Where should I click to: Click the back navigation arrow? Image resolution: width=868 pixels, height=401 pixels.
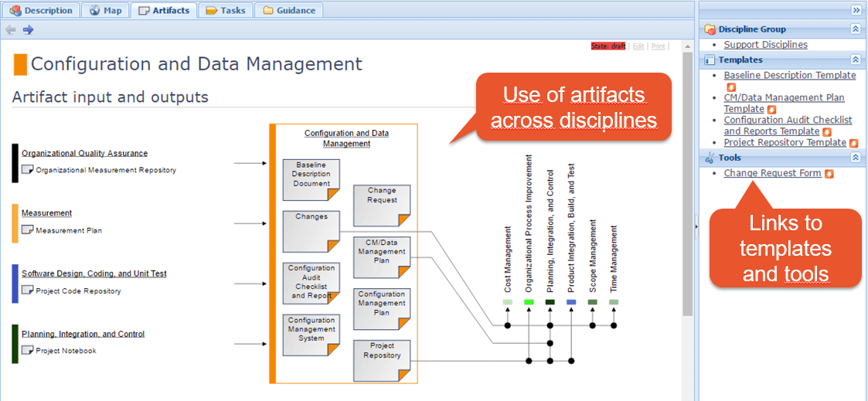11,30
